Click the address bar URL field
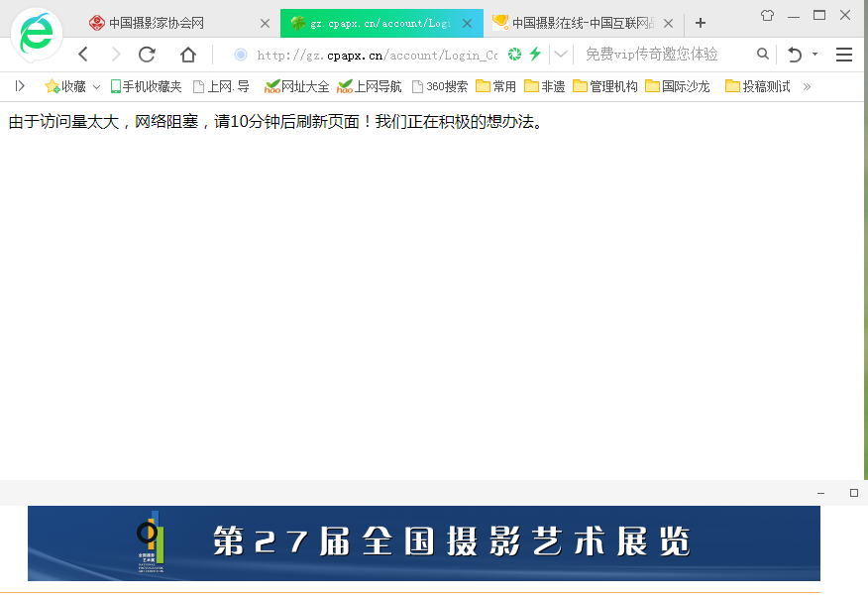The image size is (868, 597). [x=377, y=55]
